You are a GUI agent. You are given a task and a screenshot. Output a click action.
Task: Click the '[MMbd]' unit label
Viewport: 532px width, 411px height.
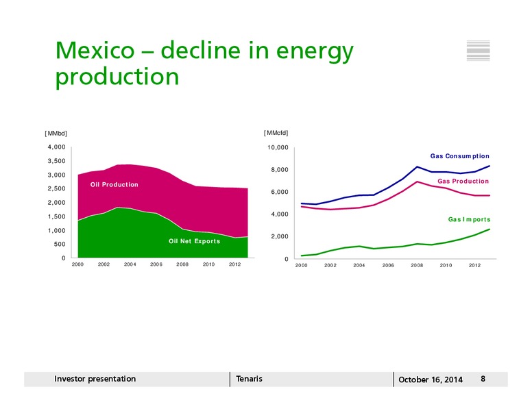(x=56, y=134)
